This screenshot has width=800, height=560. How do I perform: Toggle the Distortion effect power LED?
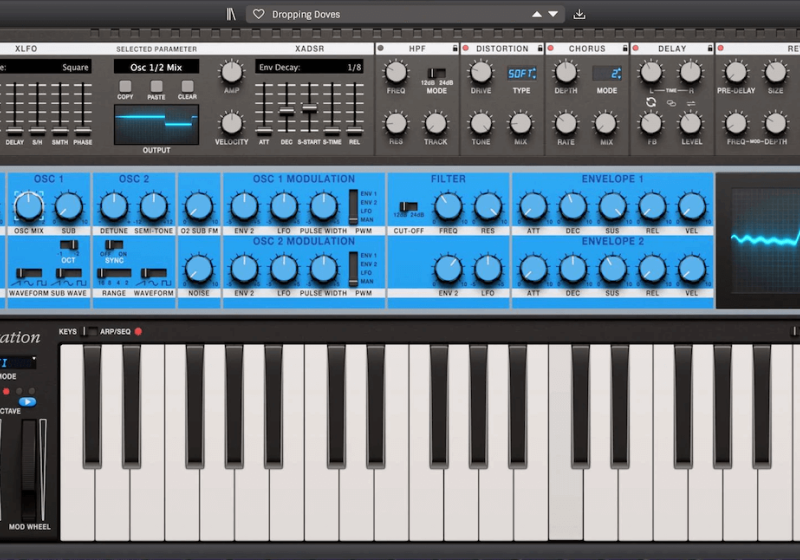tap(467, 48)
